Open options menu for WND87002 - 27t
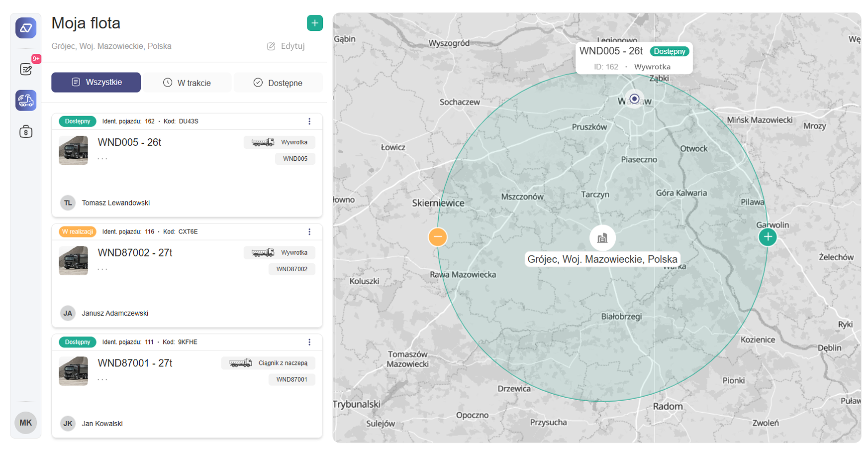Screen dimensions: 868x449 pos(309,232)
